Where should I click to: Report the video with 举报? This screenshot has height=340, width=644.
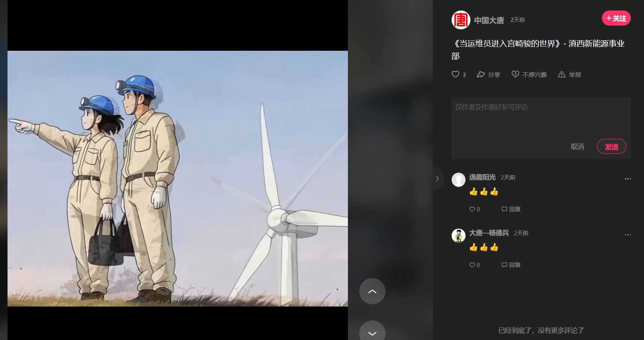tap(570, 74)
